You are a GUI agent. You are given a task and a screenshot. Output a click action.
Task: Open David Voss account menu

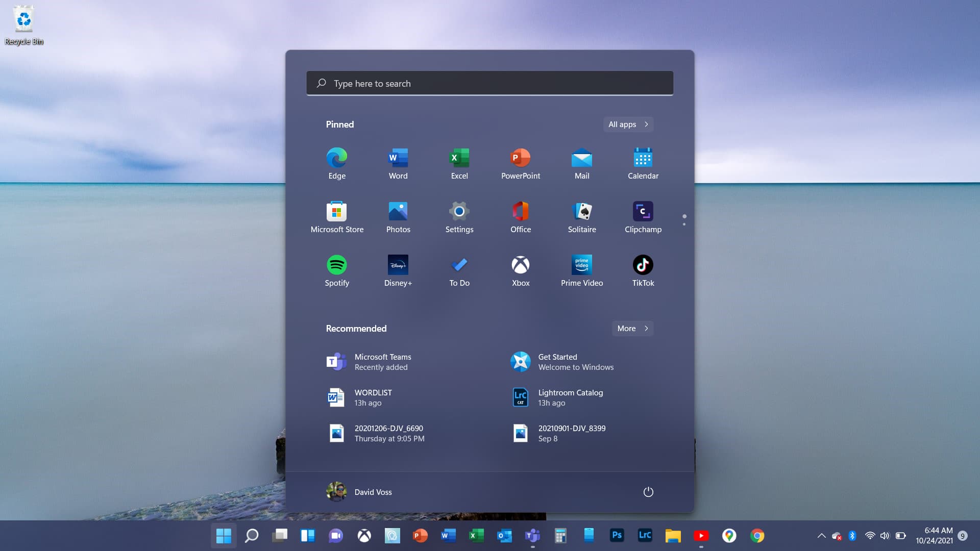pos(359,492)
